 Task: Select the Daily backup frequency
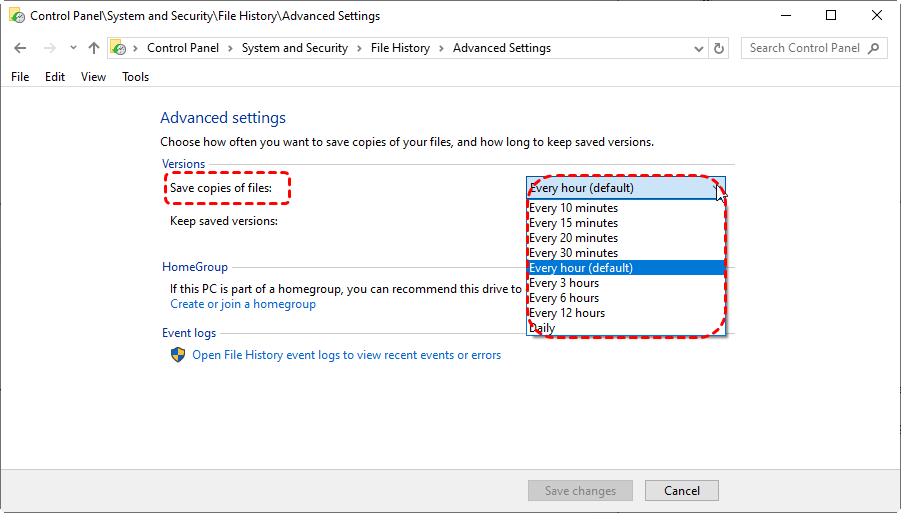(x=542, y=328)
